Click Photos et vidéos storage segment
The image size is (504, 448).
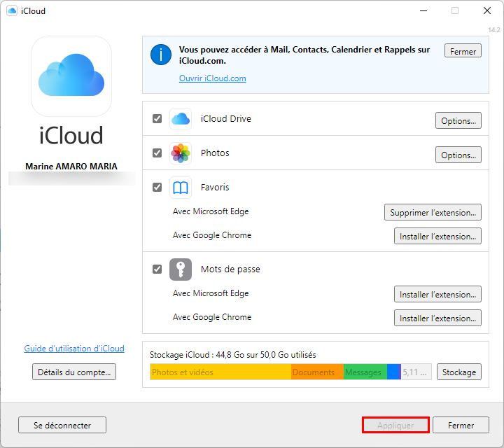[220, 372]
